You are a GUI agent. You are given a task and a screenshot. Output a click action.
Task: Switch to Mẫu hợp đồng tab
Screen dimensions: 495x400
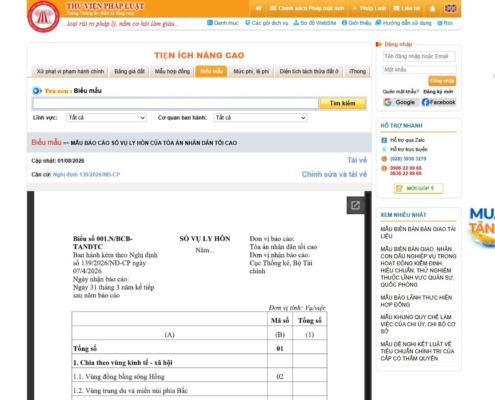[x=172, y=71]
